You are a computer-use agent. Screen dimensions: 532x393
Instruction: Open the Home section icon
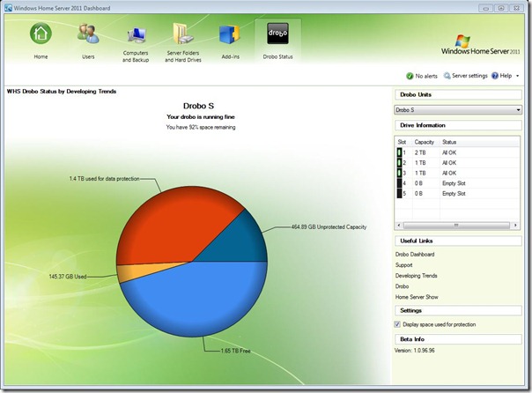click(x=41, y=37)
